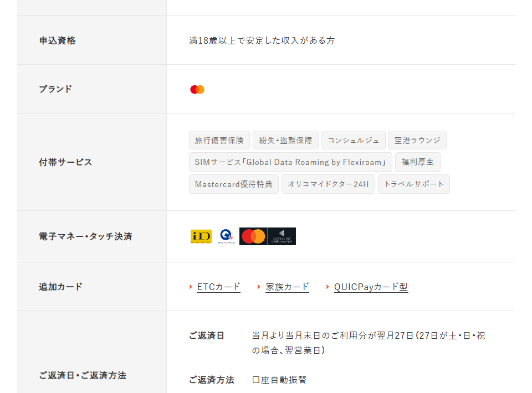Click the ブランド row header

click(91, 89)
